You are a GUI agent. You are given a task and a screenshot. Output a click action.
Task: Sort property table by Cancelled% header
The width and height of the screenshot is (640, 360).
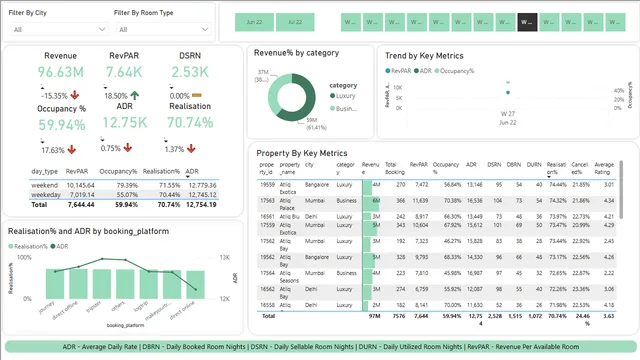580,168
